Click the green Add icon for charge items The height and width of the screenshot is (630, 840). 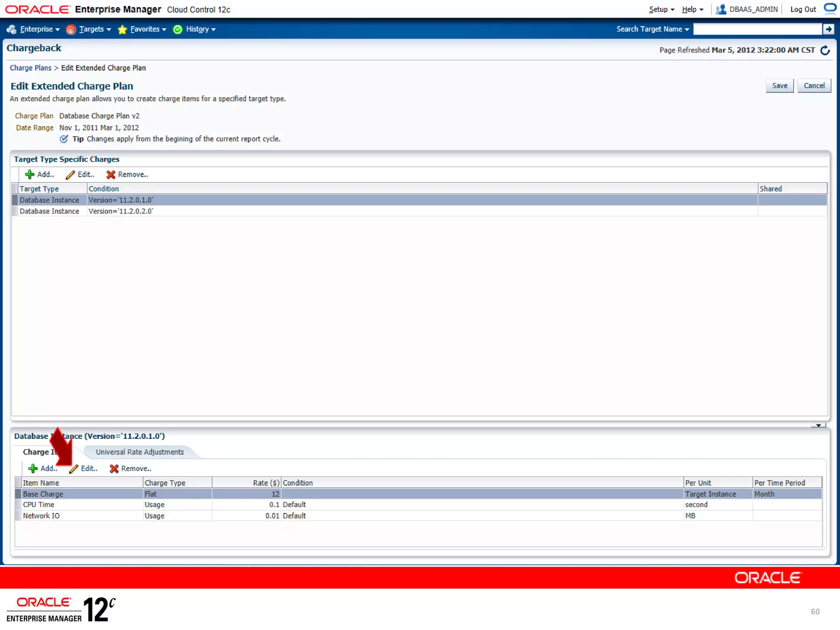pos(33,468)
